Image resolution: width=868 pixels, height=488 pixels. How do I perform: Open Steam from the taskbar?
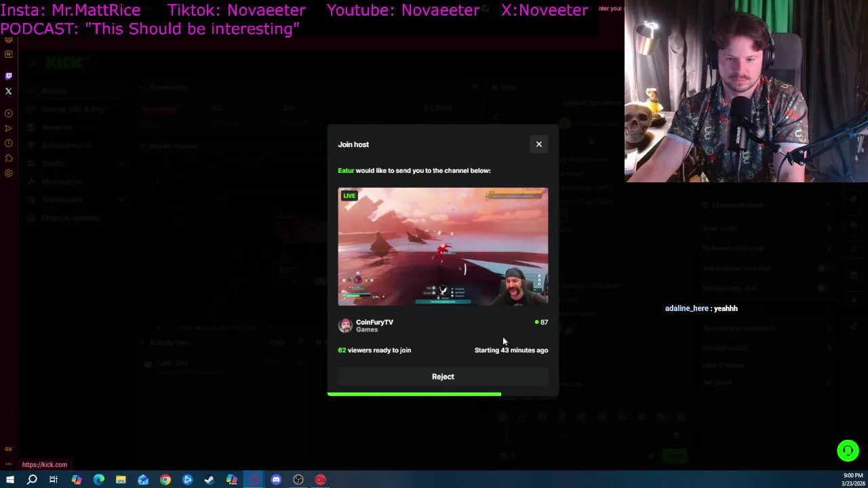click(x=210, y=480)
